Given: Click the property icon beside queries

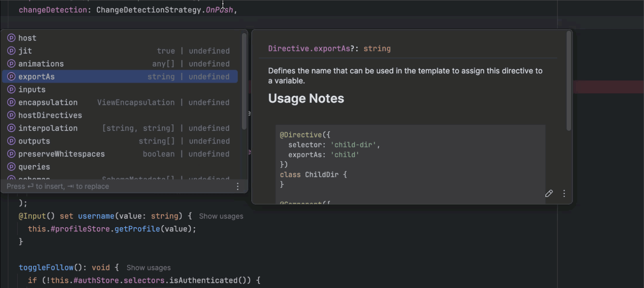Looking at the screenshot, I should [12, 167].
